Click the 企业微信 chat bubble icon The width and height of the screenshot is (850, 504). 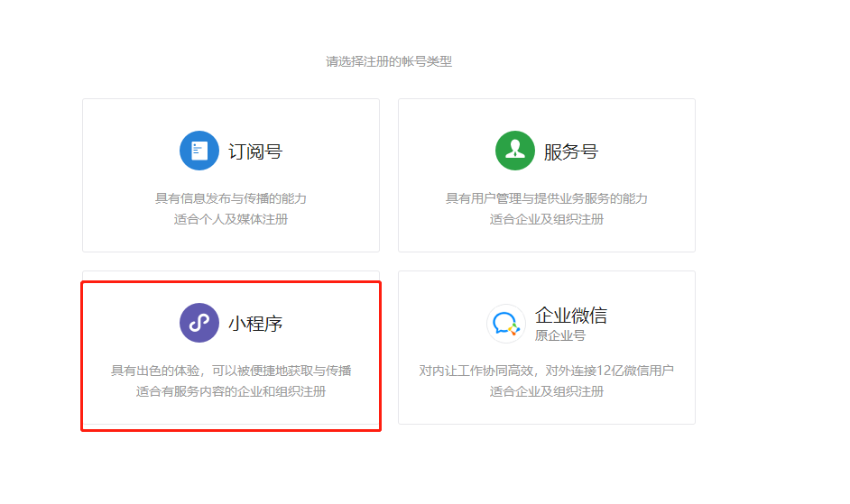point(506,323)
